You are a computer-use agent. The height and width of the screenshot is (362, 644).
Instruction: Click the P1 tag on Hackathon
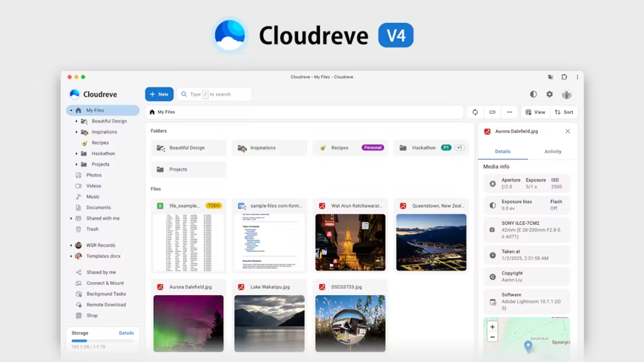click(x=446, y=148)
